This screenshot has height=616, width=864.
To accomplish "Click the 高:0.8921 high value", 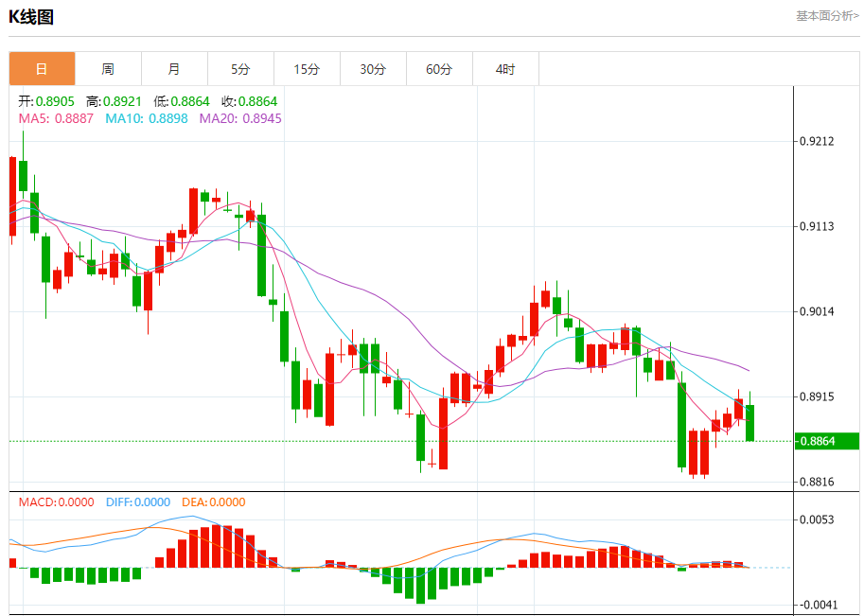I will (115, 101).
